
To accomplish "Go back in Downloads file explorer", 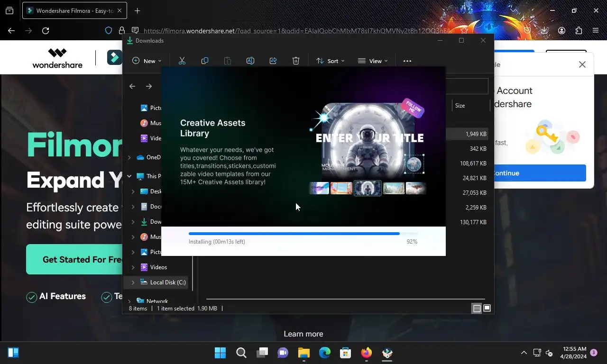I will point(132,86).
